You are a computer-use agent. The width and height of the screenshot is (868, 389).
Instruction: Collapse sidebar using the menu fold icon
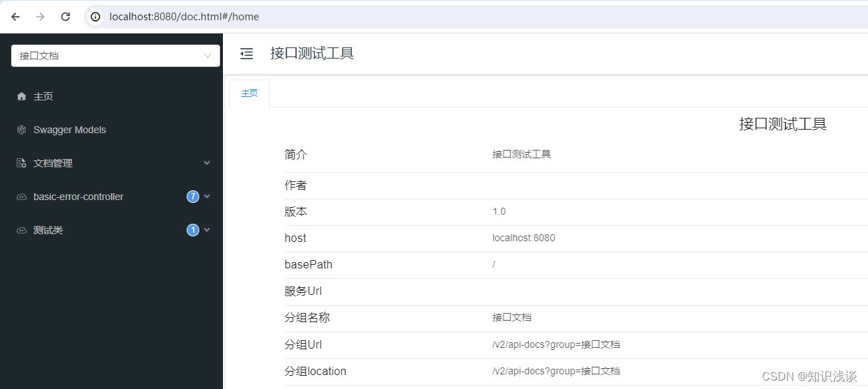pos(247,54)
